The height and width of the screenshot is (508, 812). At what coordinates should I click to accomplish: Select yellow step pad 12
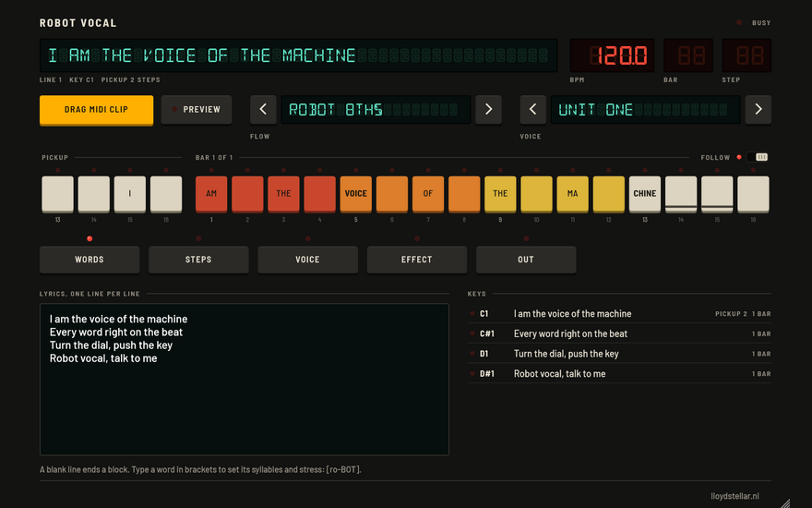pyautogui.click(x=608, y=194)
